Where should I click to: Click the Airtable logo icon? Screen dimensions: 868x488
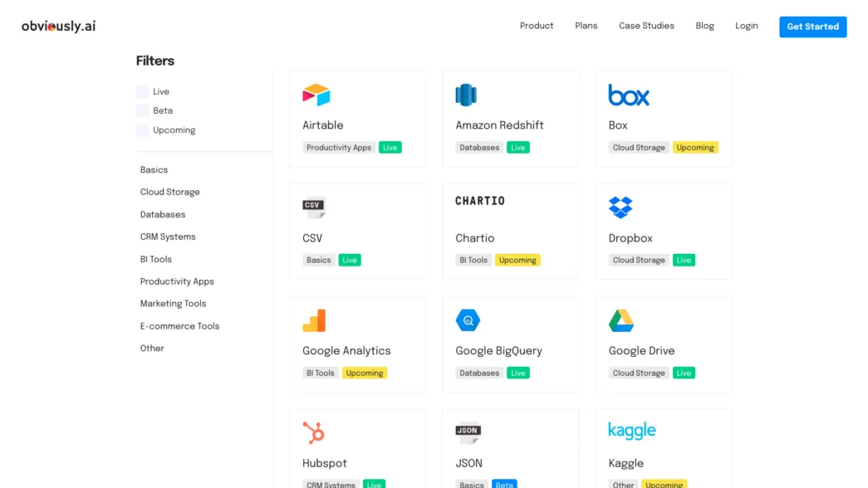tap(316, 95)
